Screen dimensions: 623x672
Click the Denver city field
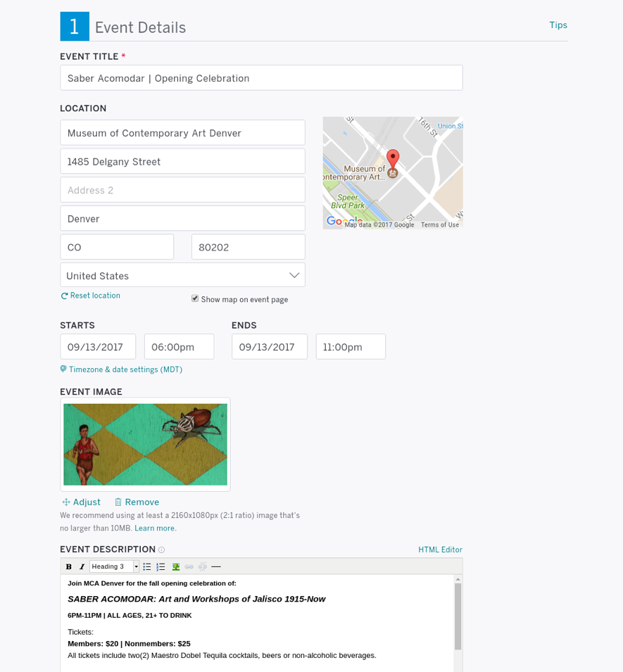click(182, 219)
